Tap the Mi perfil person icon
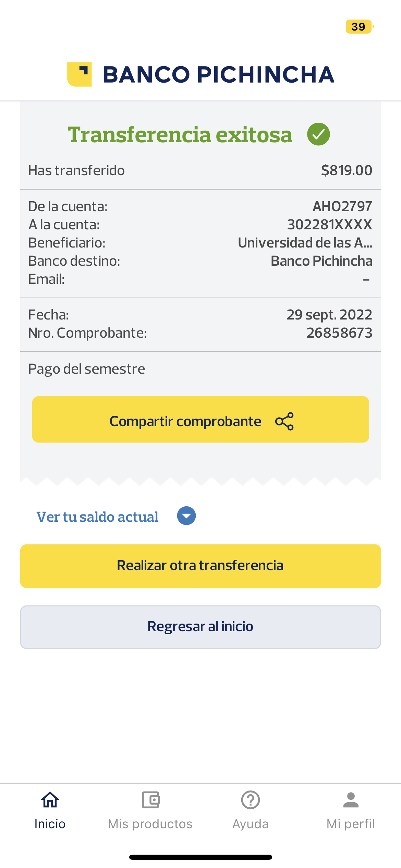Screen dimensions: 401x868 (x=351, y=800)
